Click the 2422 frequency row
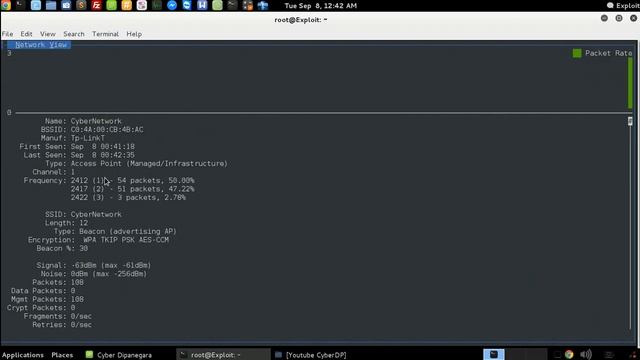 [x=128, y=198]
